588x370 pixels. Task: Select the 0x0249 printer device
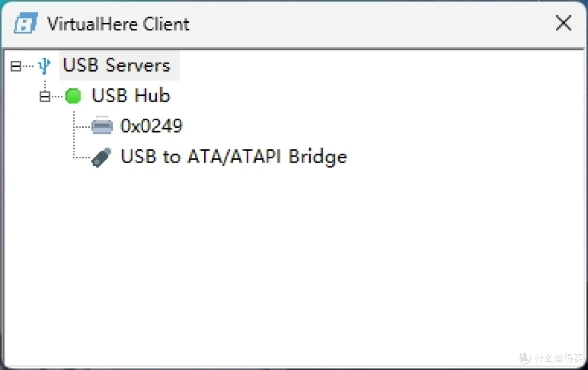151,126
